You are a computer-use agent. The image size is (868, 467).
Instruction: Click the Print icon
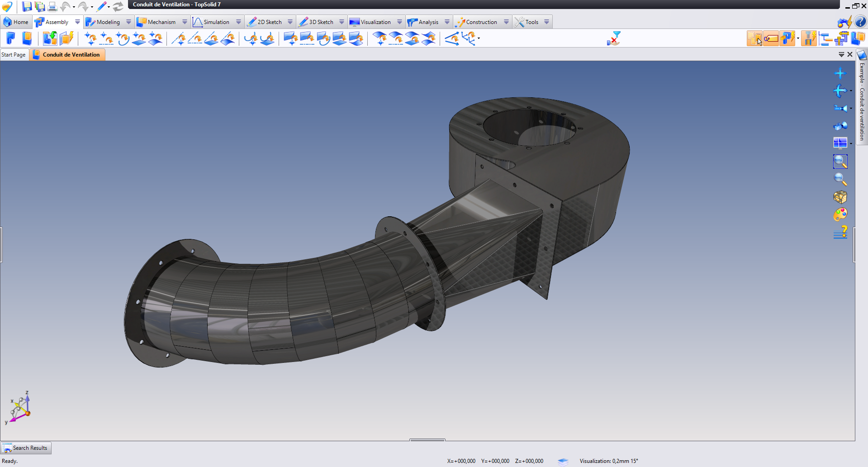tap(52, 6)
